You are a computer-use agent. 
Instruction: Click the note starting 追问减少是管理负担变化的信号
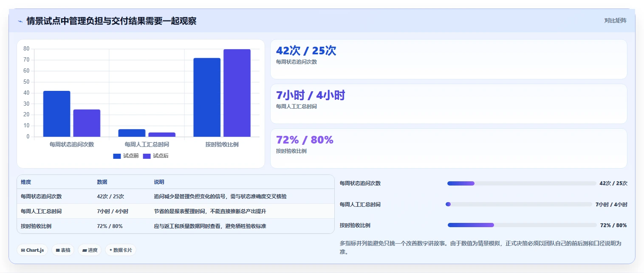click(220, 197)
